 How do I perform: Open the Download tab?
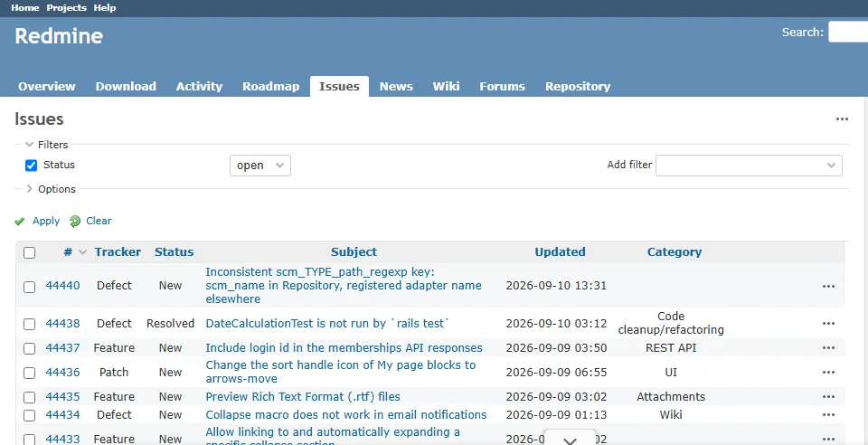(x=126, y=86)
